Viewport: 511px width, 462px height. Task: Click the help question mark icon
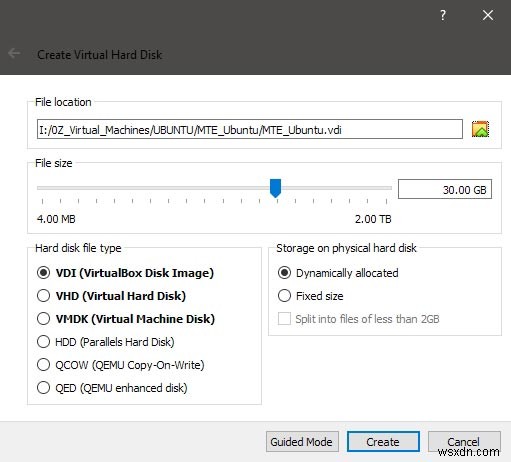[x=443, y=15]
